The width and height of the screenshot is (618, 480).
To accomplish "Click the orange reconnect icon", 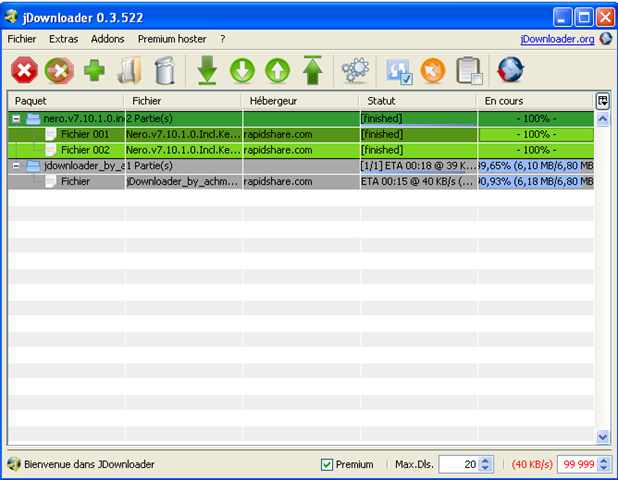I will point(433,71).
